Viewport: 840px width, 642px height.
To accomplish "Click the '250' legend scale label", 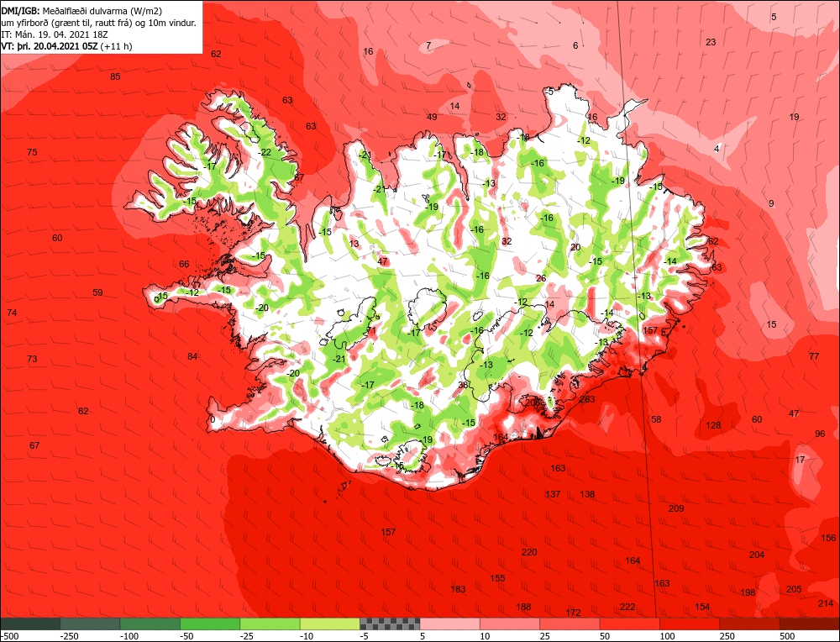I will click(727, 636).
